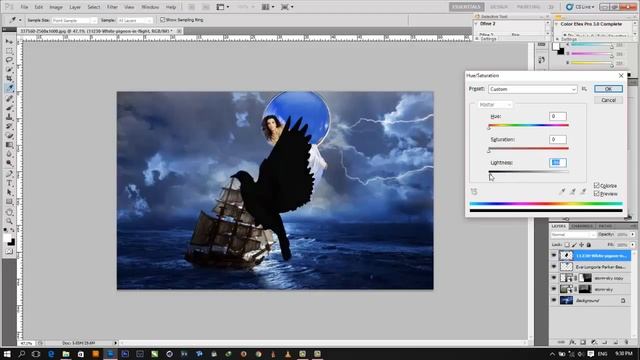This screenshot has height=360, width=640.
Task: Click the Lock position icon
Action: click(x=581, y=245)
